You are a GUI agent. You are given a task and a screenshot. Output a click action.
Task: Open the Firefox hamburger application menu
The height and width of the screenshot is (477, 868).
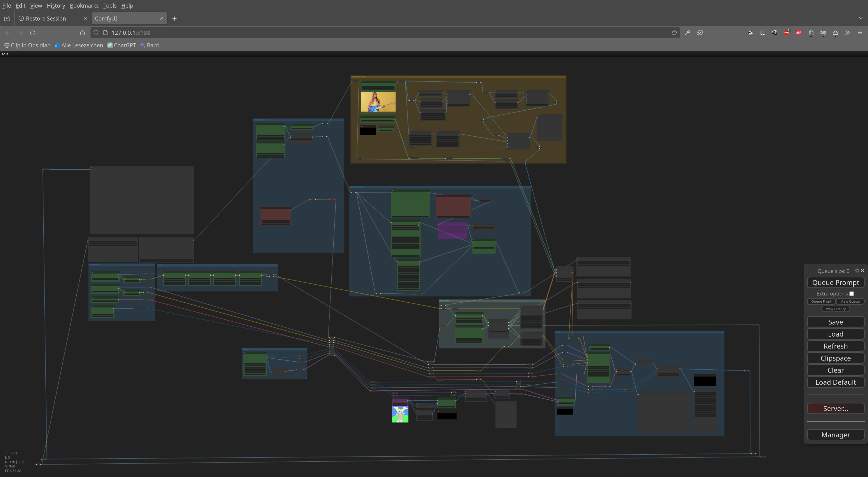pyautogui.click(x=860, y=33)
